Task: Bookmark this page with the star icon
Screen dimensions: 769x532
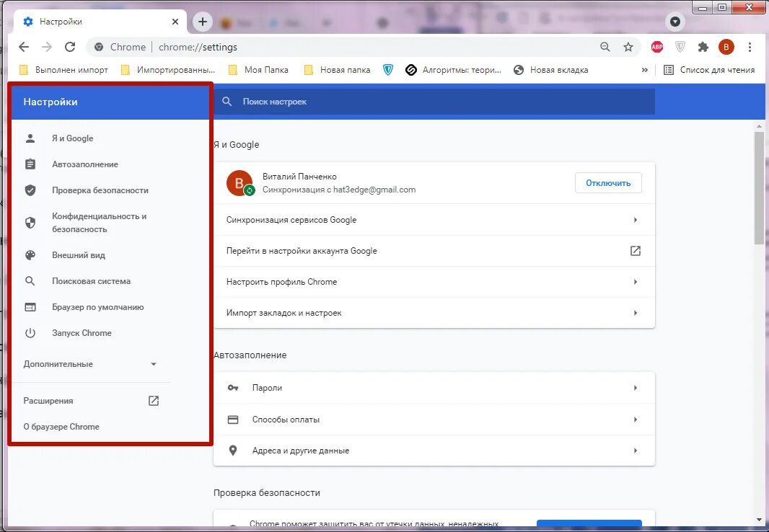Action: (628, 47)
